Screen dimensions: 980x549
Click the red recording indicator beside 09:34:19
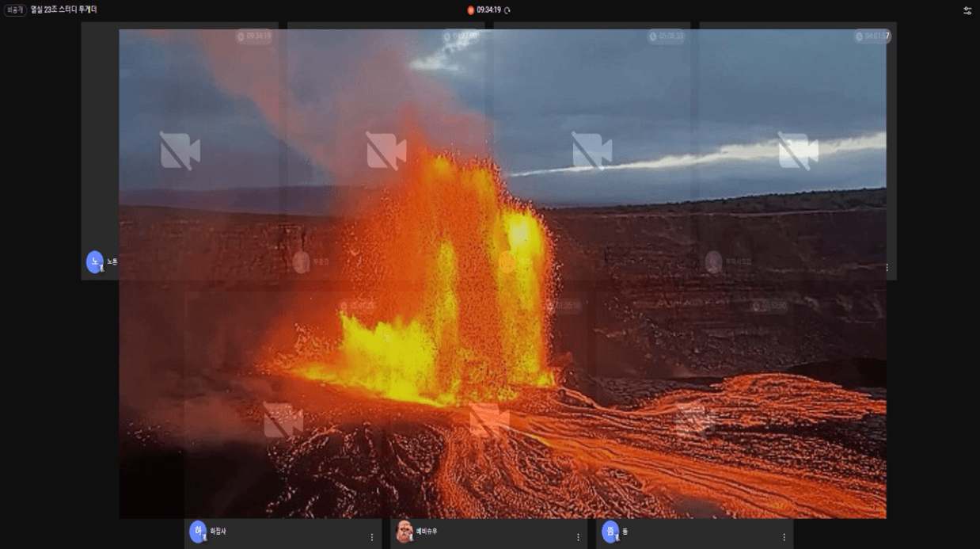point(471,10)
